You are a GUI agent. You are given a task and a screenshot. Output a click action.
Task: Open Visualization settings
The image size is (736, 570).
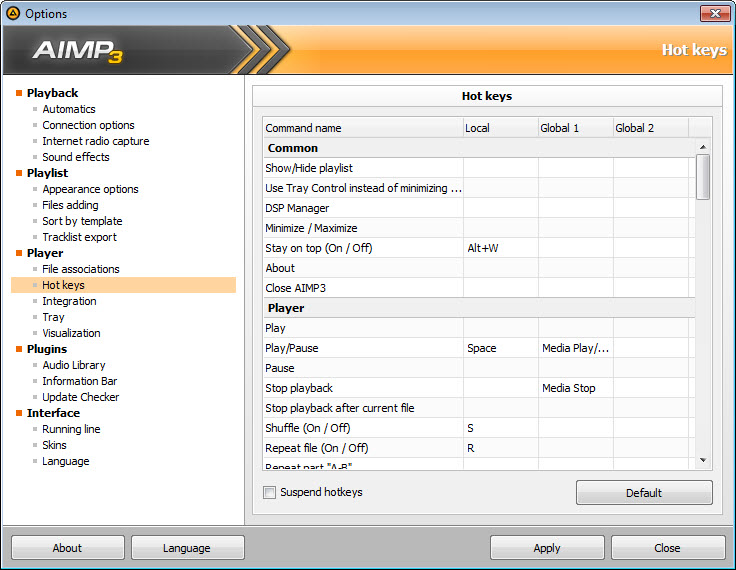pyautogui.click(x=71, y=333)
